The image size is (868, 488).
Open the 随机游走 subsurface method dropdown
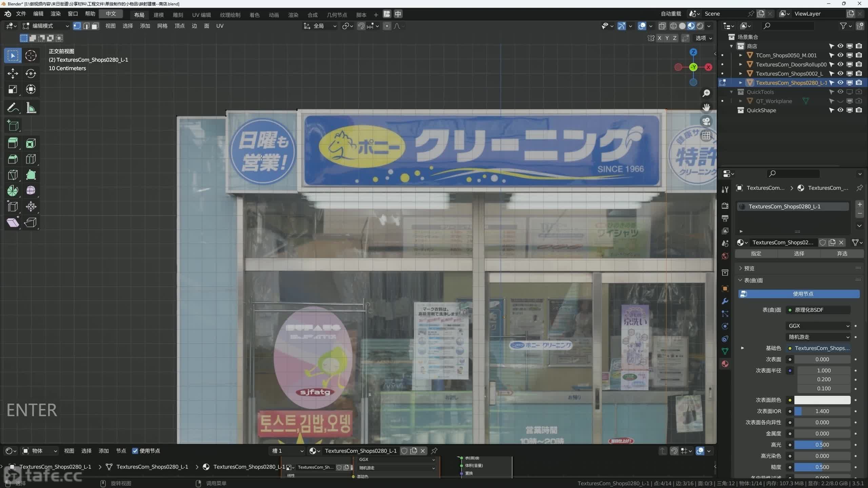(x=819, y=337)
